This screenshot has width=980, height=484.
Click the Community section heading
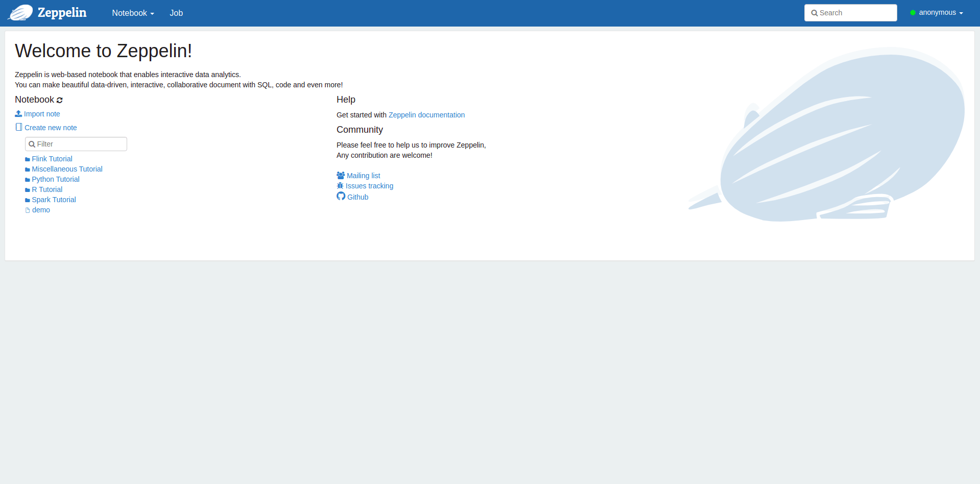[360, 130]
